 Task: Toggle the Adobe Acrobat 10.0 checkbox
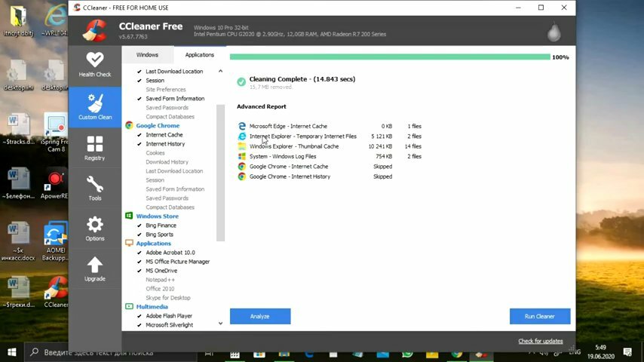click(x=140, y=253)
